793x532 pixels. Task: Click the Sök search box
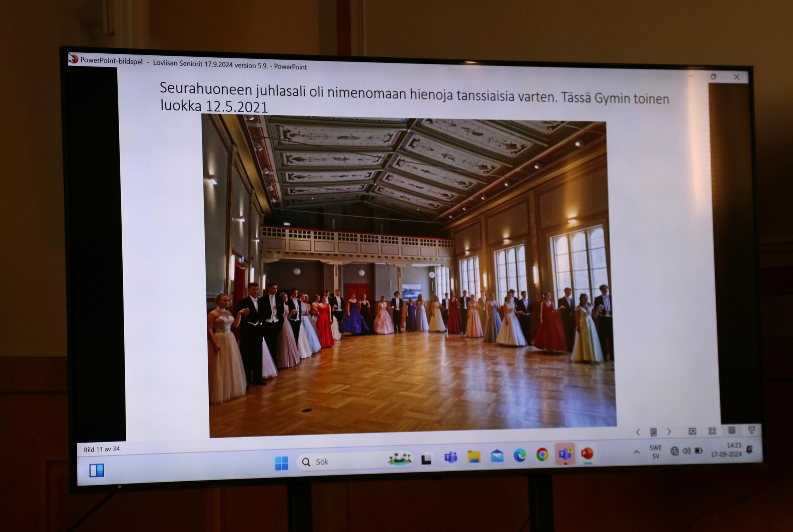tap(355, 461)
